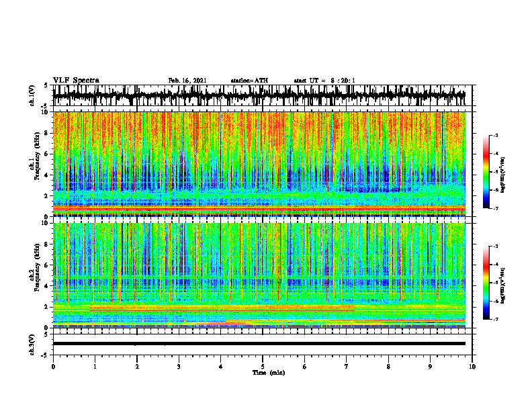Click the ch.2 frequency spectrogram plot
Image resolution: width=532 pixels, height=411 pixels.
[x=259, y=275]
